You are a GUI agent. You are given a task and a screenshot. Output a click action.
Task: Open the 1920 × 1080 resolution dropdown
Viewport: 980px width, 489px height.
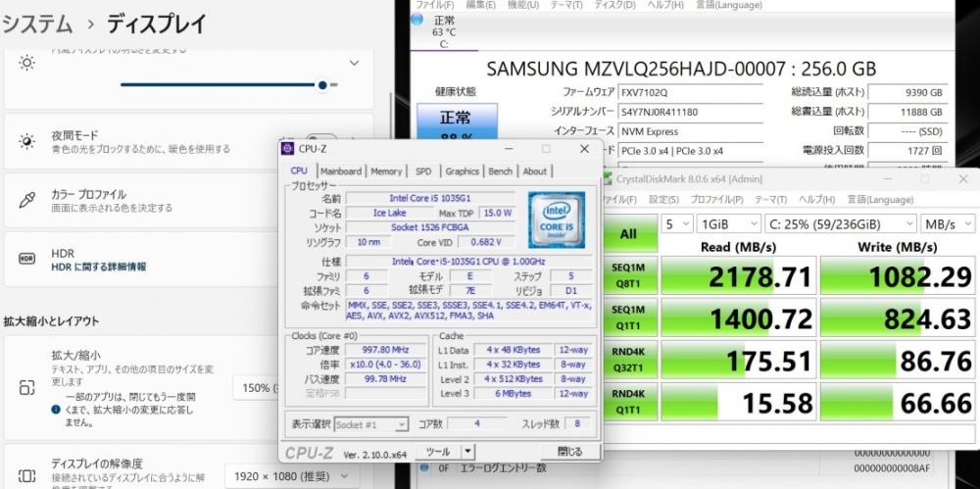tap(293, 476)
